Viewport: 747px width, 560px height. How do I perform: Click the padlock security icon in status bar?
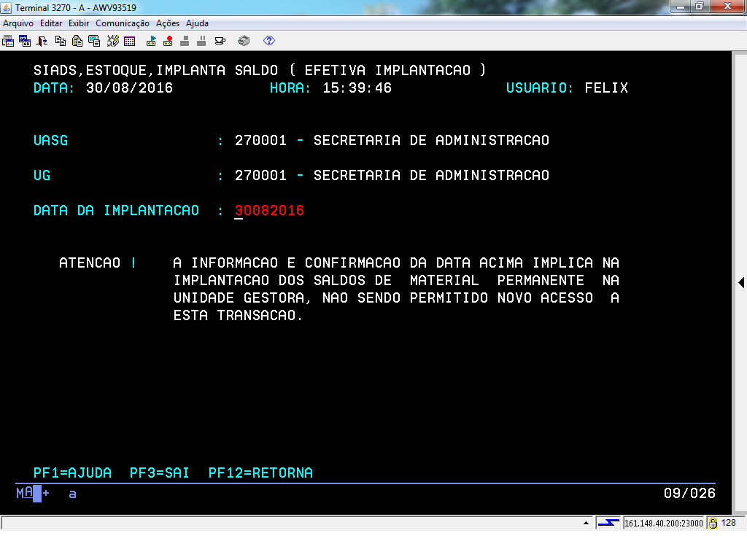click(713, 524)
